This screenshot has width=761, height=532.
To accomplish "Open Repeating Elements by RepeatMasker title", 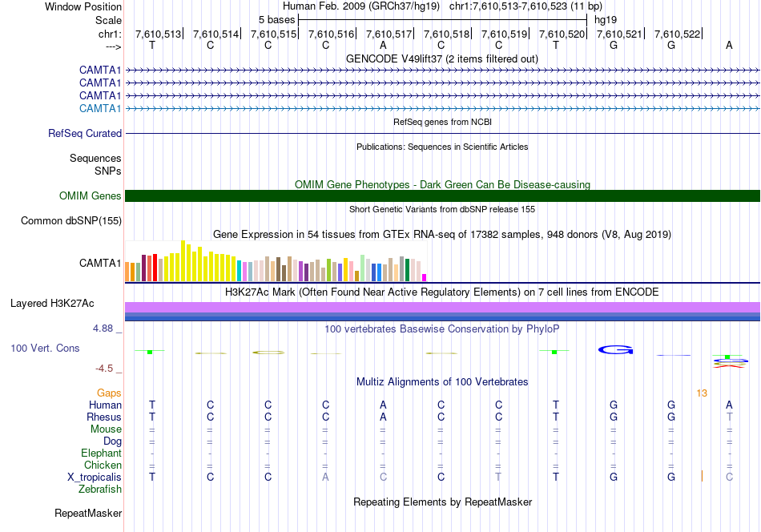I will (x=442, y=502).
